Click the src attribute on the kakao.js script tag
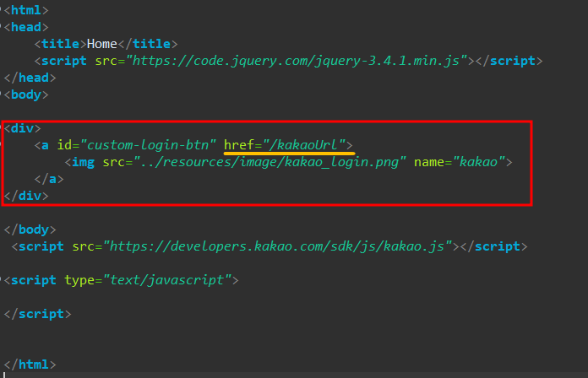 [83, 246]
